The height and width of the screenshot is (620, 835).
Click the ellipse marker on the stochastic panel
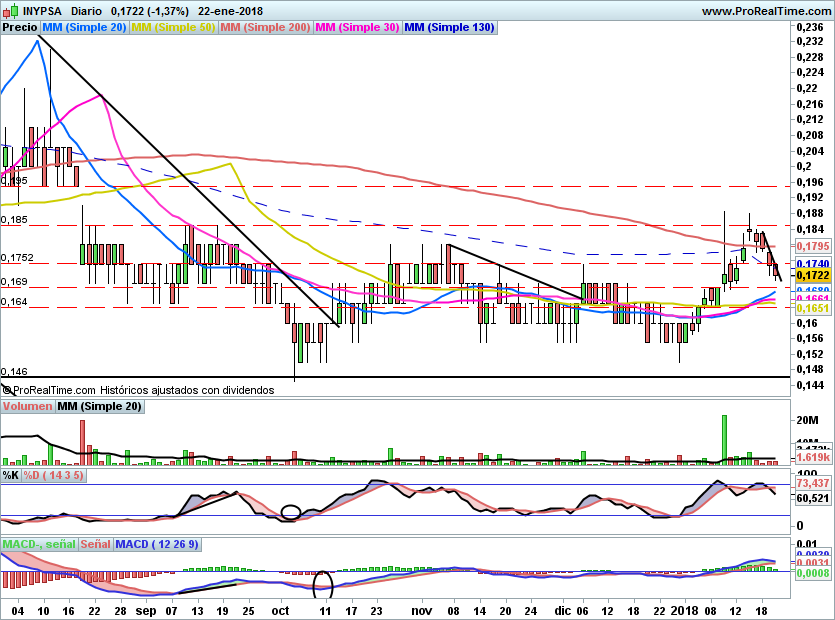pyautogui.click(x=291, y=512)
